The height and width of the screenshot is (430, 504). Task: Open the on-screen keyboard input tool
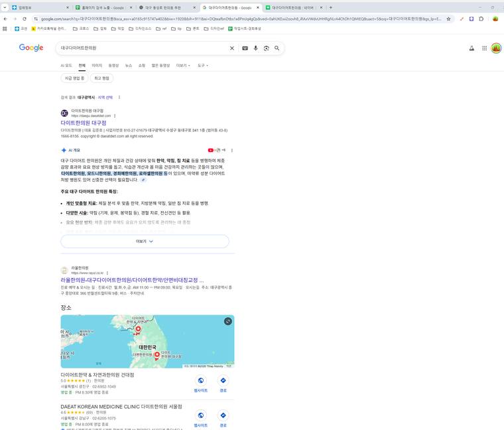point(245,48)
